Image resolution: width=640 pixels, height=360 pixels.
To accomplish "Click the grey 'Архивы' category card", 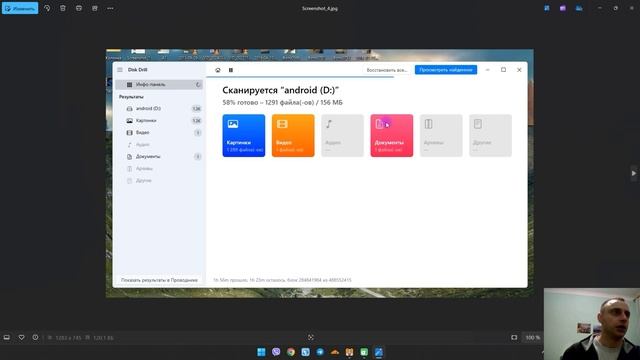I will pos(441,136).
